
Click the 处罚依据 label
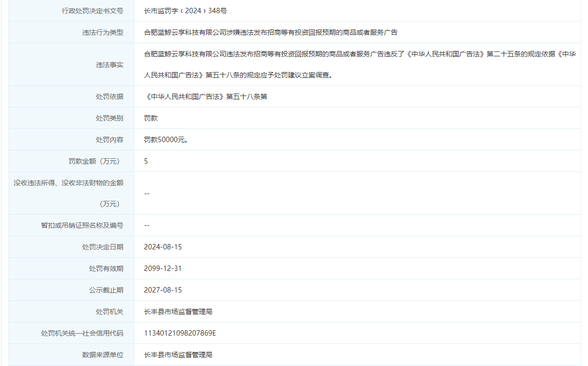pyautogui.click(x=109, y=97)
